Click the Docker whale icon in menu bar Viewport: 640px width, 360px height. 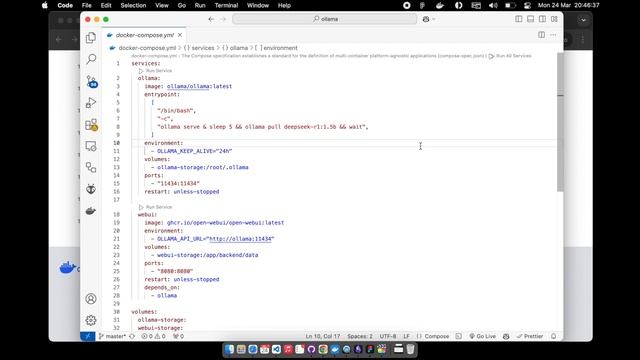440,5
